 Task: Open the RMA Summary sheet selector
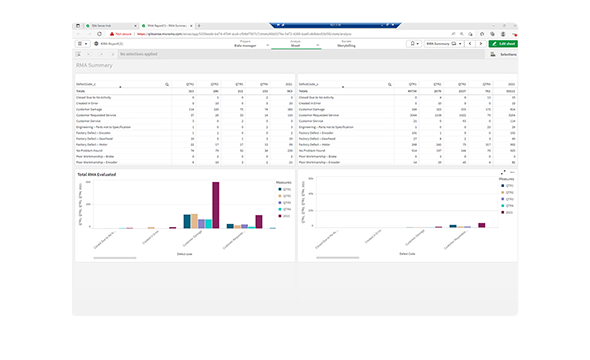(444, 44)
